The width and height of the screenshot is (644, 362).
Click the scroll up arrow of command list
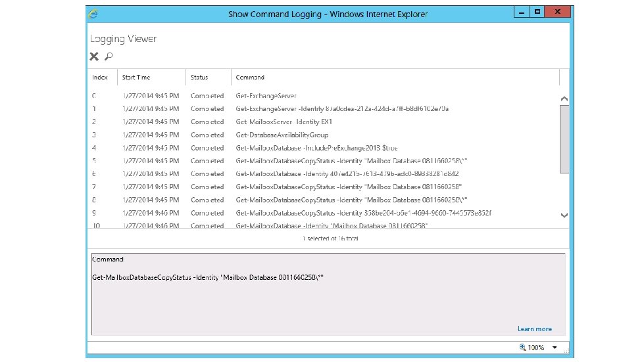pos(564,99)
